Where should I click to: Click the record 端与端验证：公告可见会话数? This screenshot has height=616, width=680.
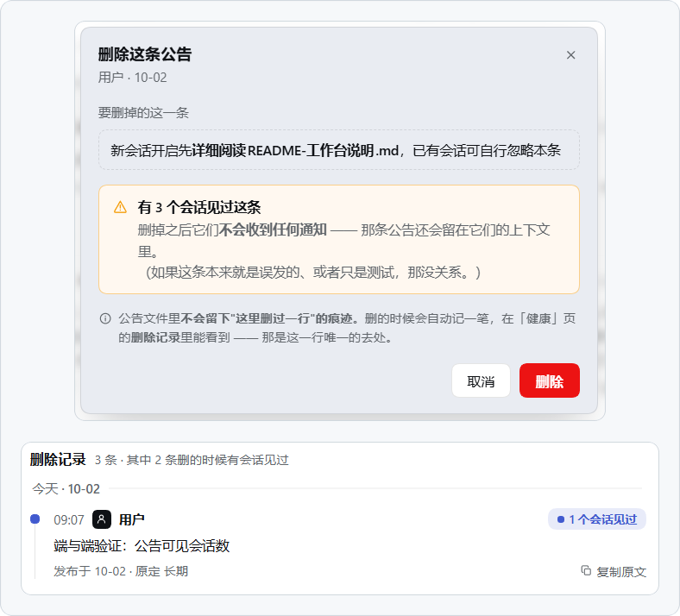(x=142, y=546)
